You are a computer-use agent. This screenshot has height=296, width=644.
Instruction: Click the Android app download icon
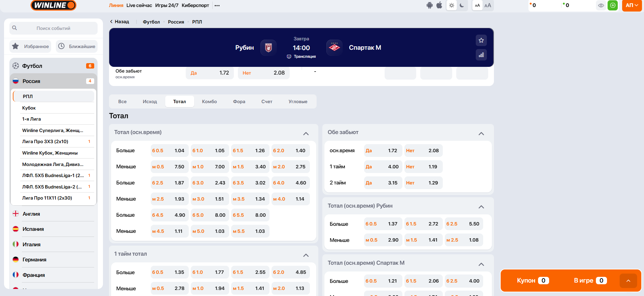tap(429, 5)
